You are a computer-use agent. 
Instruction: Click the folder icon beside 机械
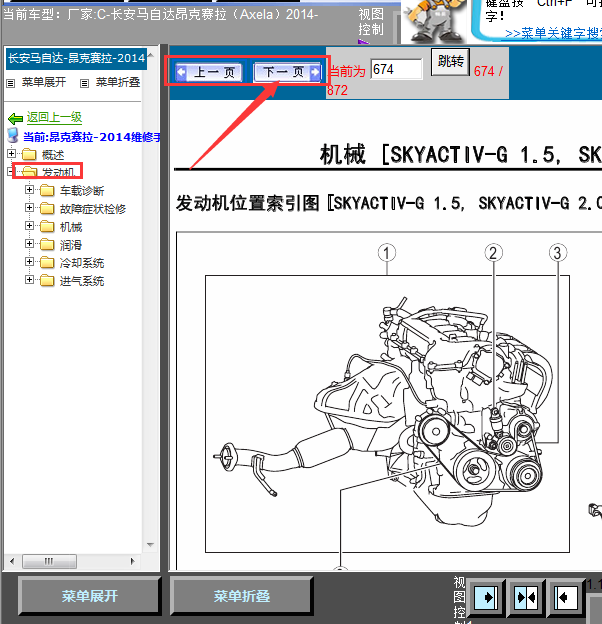[47, 226]
